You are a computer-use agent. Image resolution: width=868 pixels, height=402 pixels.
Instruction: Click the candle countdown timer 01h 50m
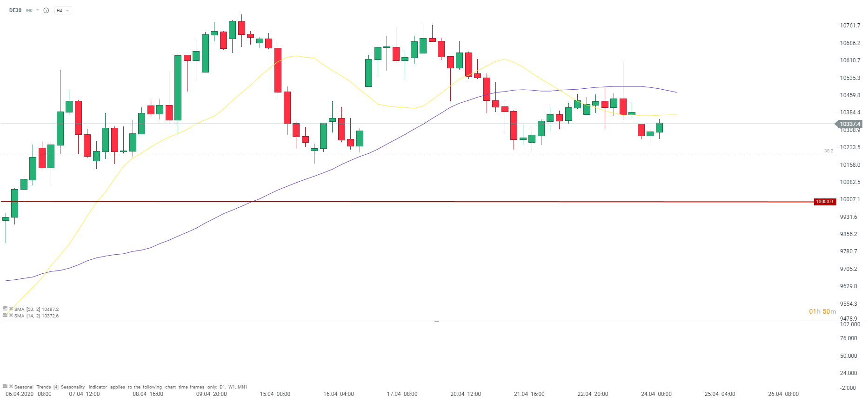coord(822,311)
